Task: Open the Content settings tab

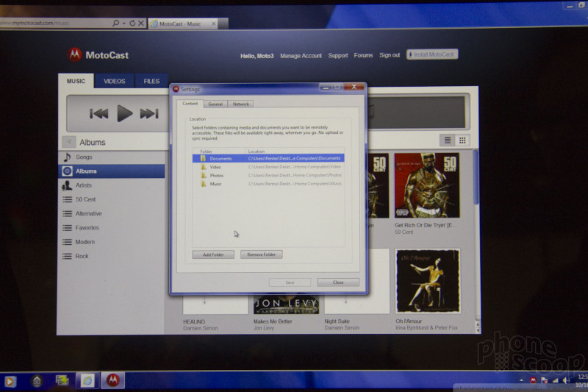Action: pyautogui.click(x=190, y=104)
